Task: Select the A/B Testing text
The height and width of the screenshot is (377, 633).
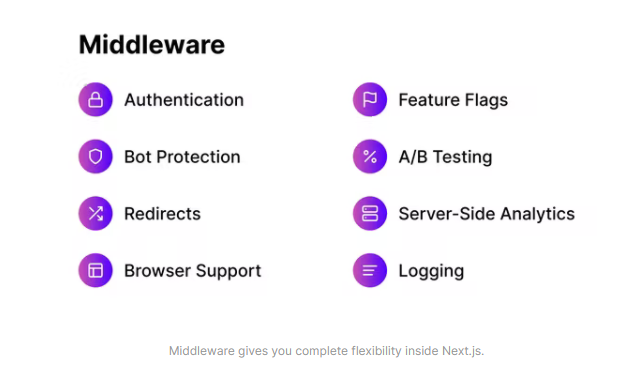Action: pos(445,157)
